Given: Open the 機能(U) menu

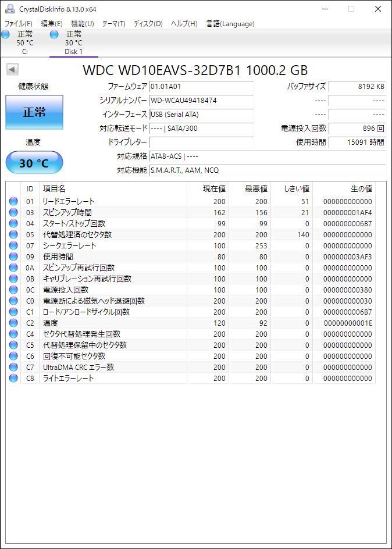Looking at the screenshot, I should 82,24.
